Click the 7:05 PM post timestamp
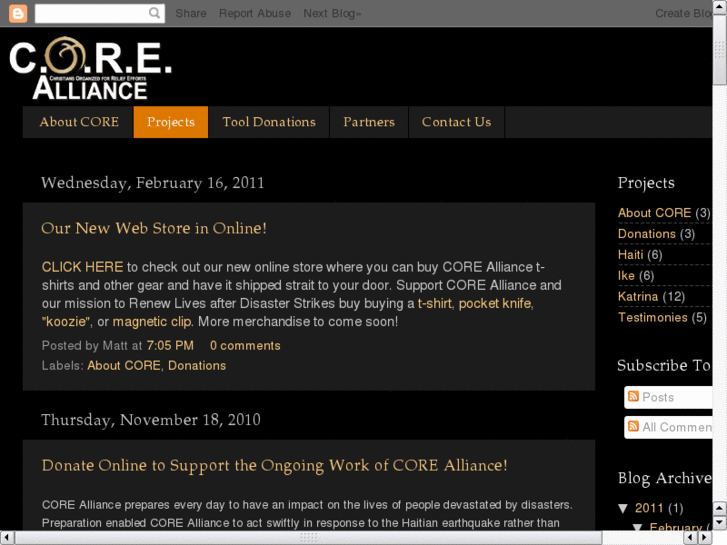This screenshot has height=545, width=727. (x=170, y=346)
